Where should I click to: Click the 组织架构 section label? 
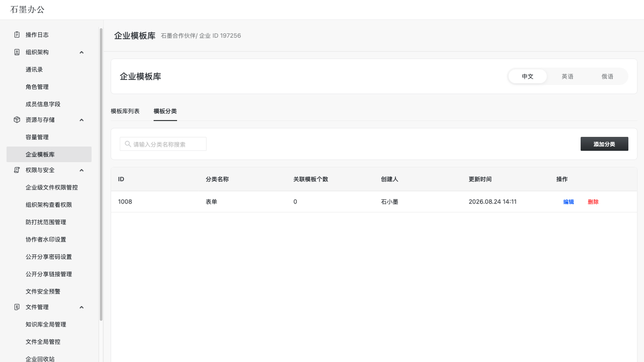click(x=37, y=52)
